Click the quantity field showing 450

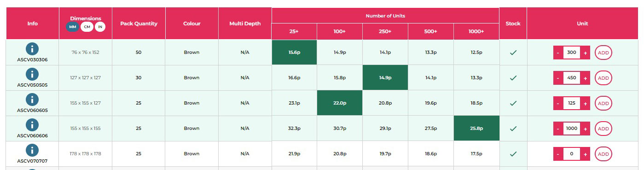coord(572,78)
